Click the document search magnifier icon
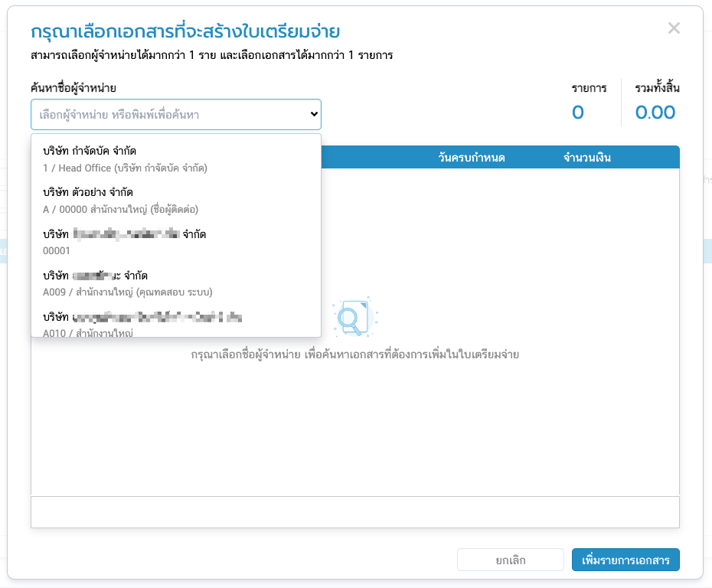 (351, 315)
